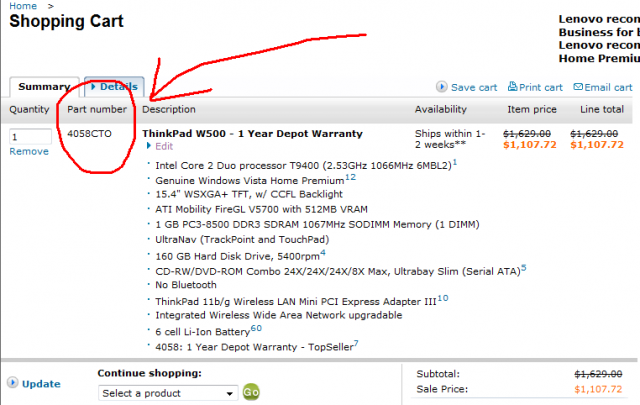
Task: Open the Select a product dropdown
Action: click(x=168, y=393)
